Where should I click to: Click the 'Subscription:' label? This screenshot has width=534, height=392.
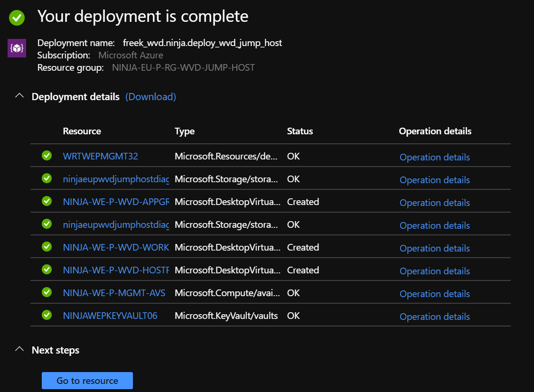click(x=64, y=55)
